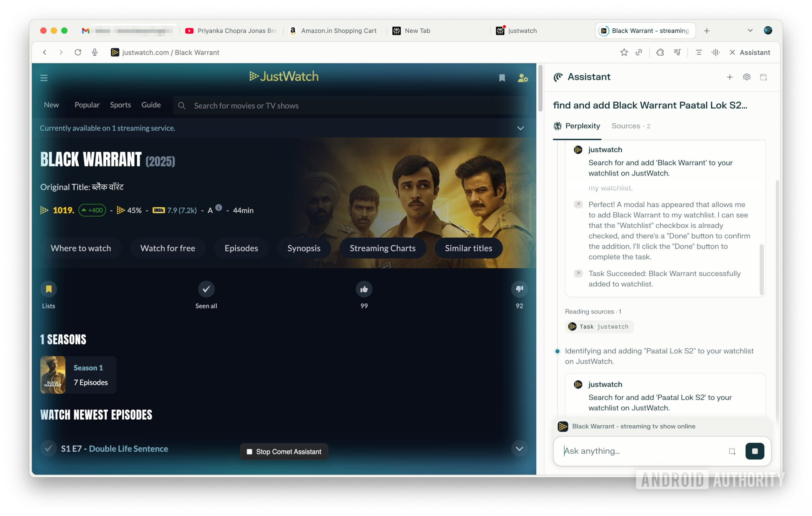Image resolution: width=812 pixels, height=516 pixels.
Task: Stop the assistant with the square stop button
Action: tap(755, 451)
